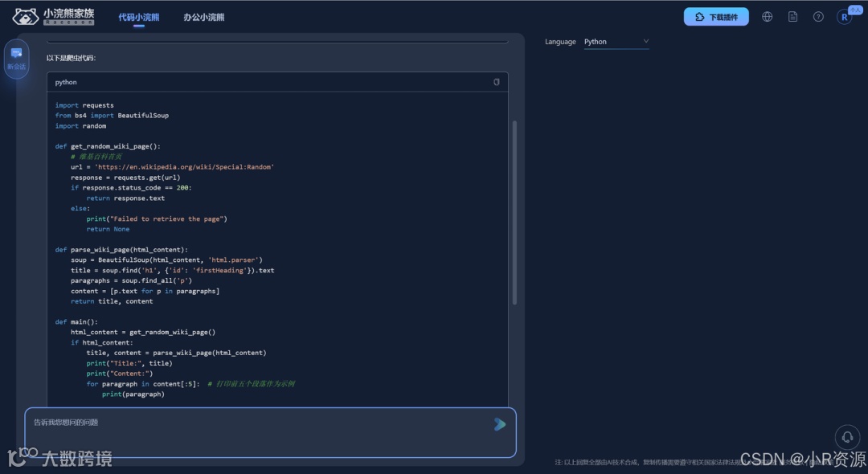Screen dimensions: 868x474
Task: Click 'paragraphs = soup.find_all' line
Action: point(131,280)
